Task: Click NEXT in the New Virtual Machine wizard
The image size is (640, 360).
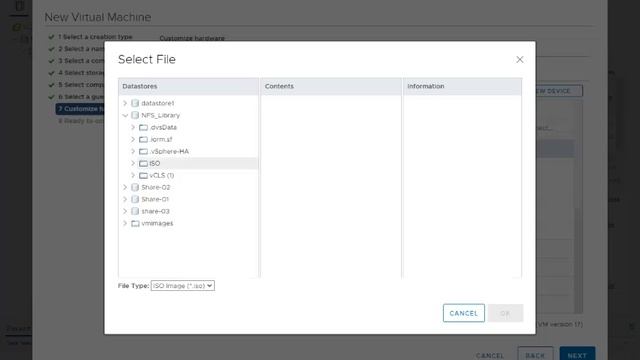Action: 577,354
